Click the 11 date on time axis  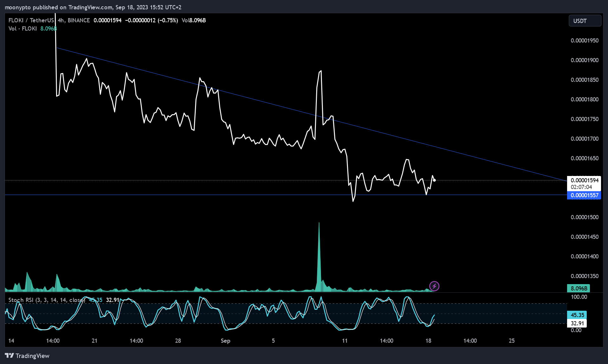[345, 341]
